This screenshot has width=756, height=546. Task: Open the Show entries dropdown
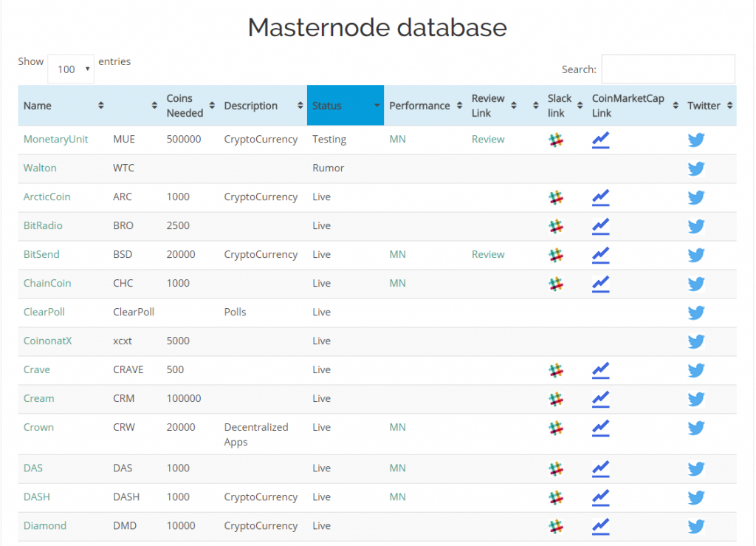pyautogui.click(x=71, y=69)
